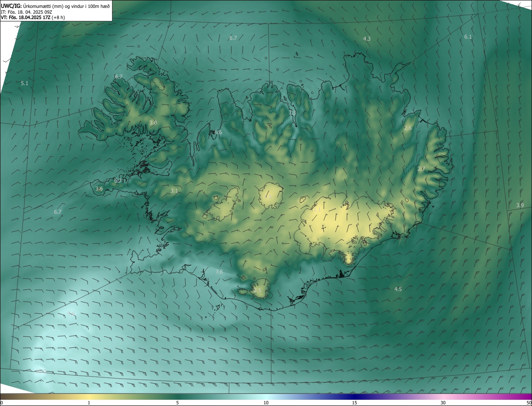Click the 4.5 value southeast of Iceland
532x406 pixels.
398,289
